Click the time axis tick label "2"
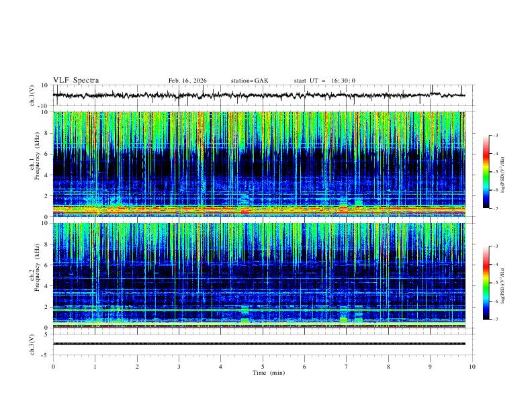Image resolution: width=532 pixels, height=411 pixels. coord(137,367)
